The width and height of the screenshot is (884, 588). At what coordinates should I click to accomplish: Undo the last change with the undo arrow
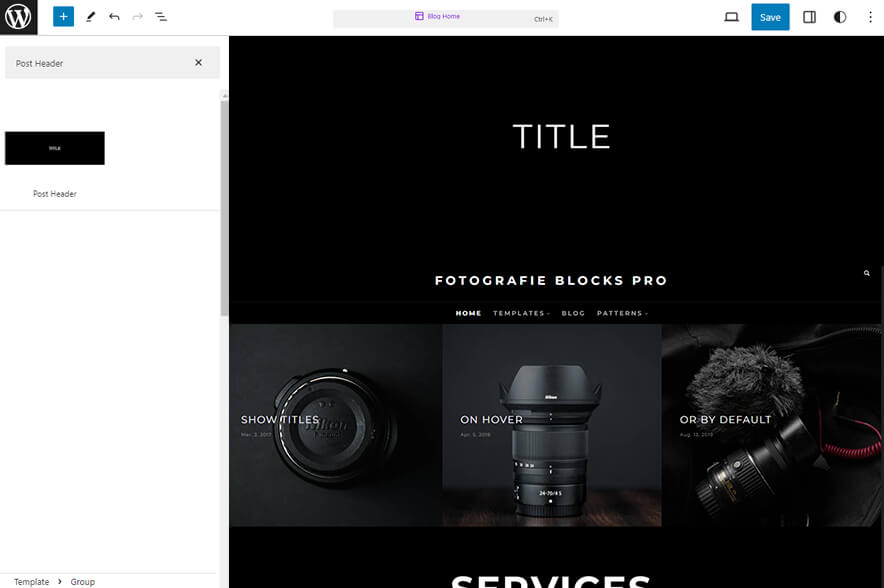point(113,16)
